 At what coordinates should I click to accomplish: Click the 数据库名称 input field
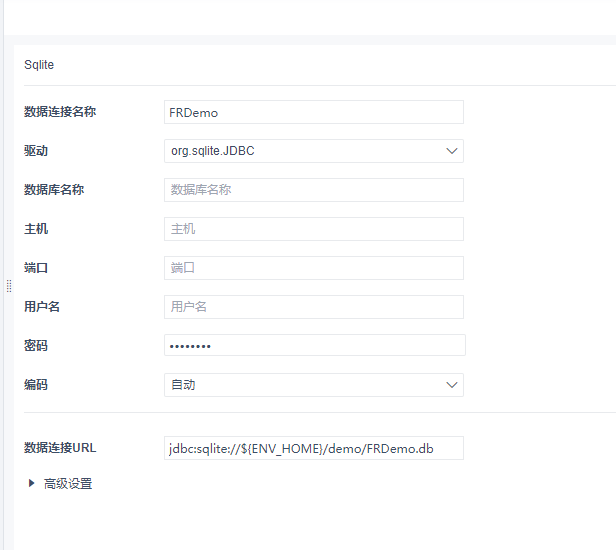[x=314, y=190]
